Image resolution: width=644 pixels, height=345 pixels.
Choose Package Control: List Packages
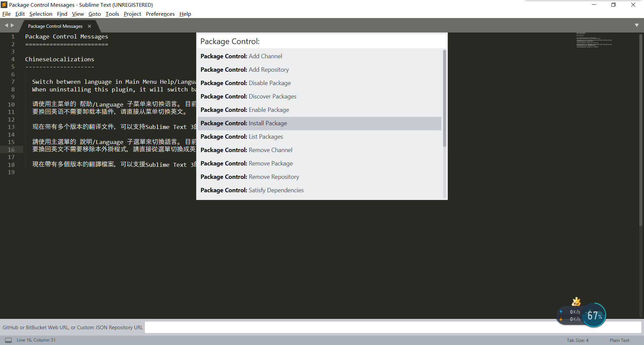(320, 137)
